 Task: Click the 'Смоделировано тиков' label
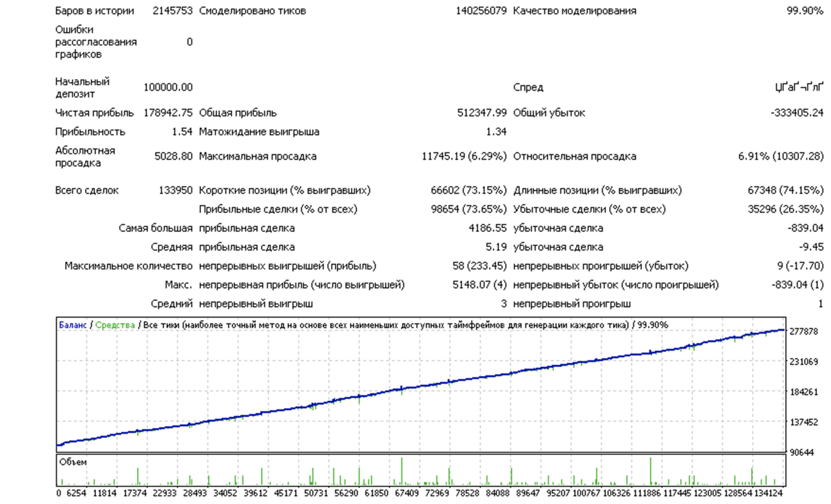(x=253, y=11)
